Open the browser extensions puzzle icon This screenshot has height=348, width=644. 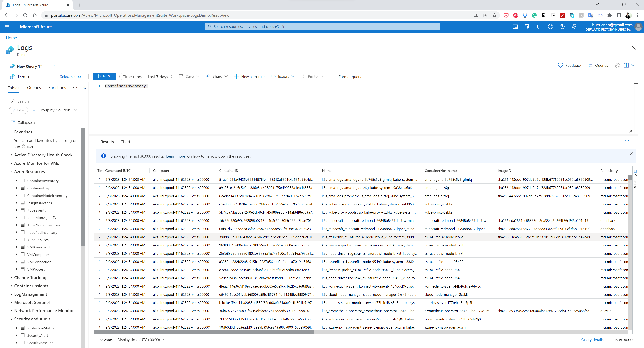(609, 15)
